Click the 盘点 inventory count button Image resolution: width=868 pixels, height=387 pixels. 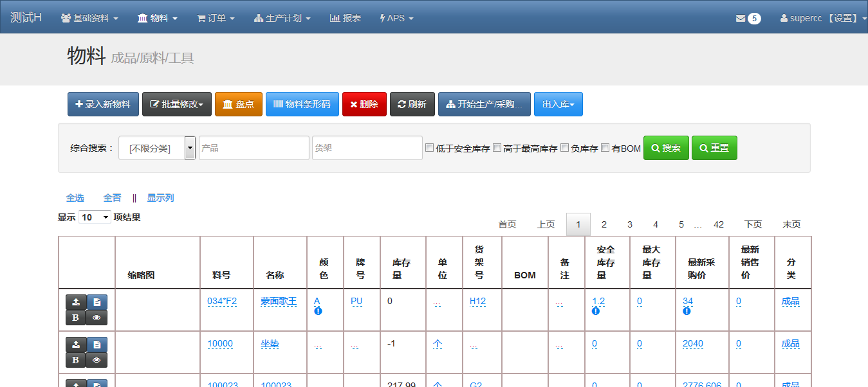click(238, 104)
